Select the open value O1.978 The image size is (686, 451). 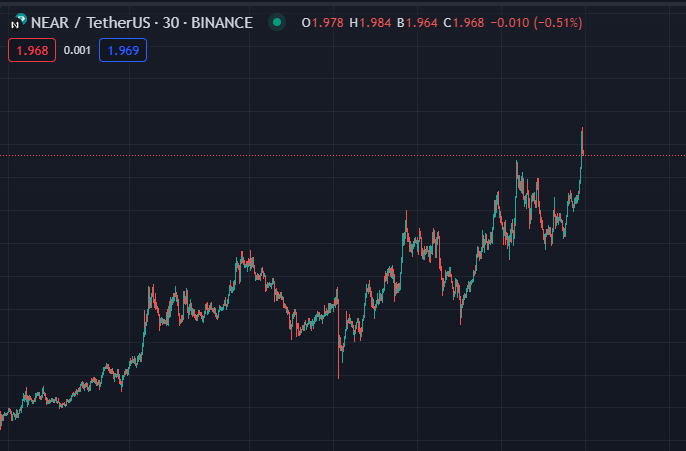322,23
